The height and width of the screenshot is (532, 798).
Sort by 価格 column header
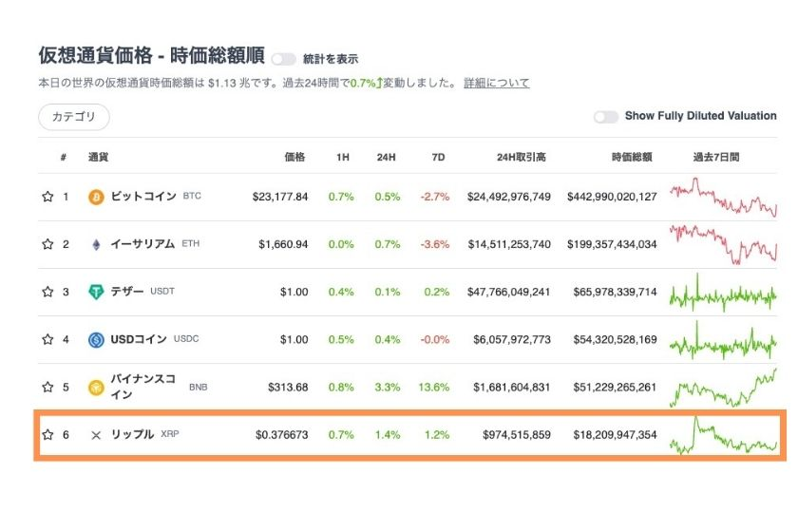(x=294, y=157)
